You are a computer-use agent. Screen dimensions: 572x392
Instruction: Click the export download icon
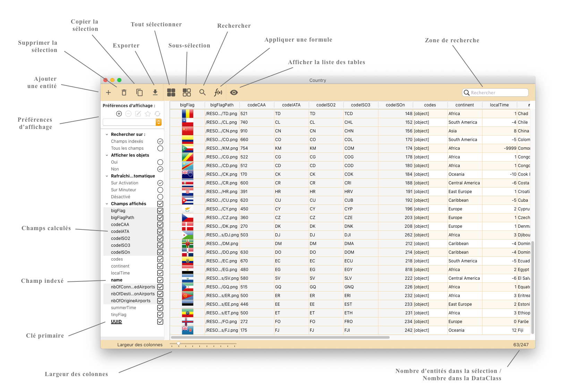pyautogui.click(x=155, y=93)
